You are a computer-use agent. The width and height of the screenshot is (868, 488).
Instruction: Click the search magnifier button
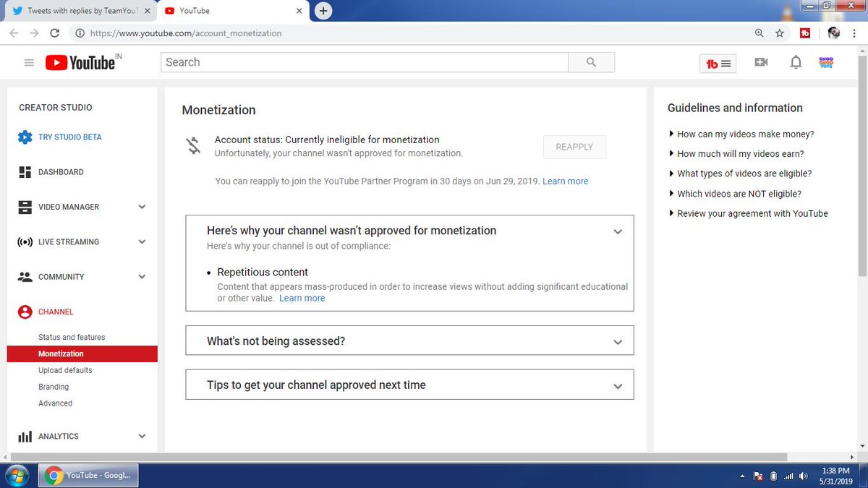click(x=591, y=62)
